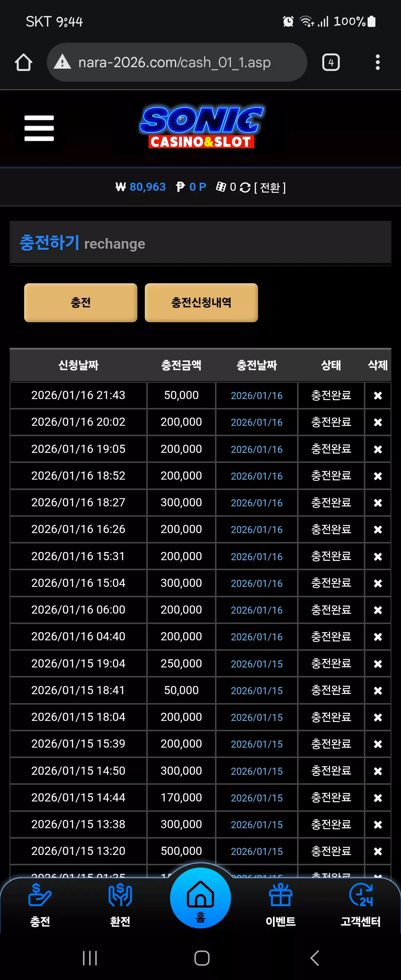Image resolution: width=401 pixels, height=980 pixels.
Task: Select the 충전 gold button
Action: (81, 303)
